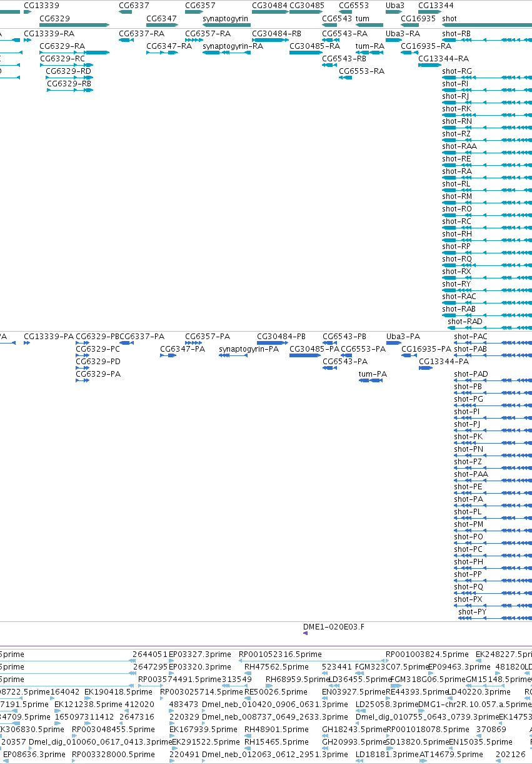
Task: Select EST label EK248227.5prime
Action: click(504, 654)
